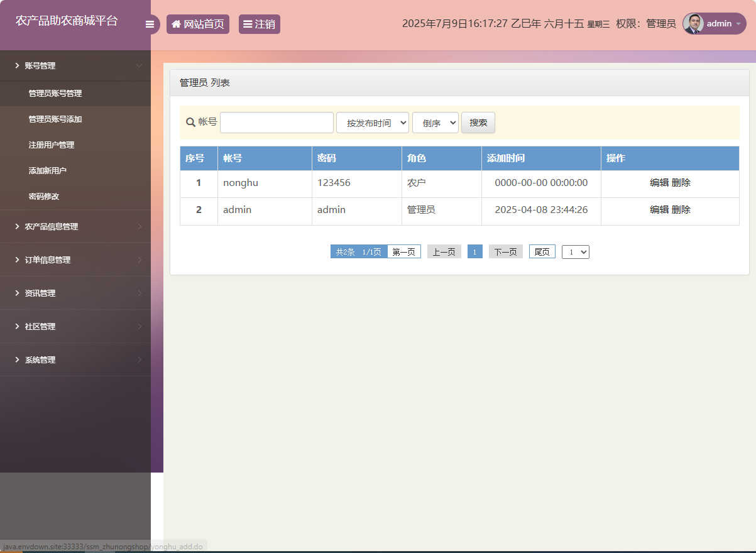
Task: Click the hamburger menu icon
Action: point(150,23)
